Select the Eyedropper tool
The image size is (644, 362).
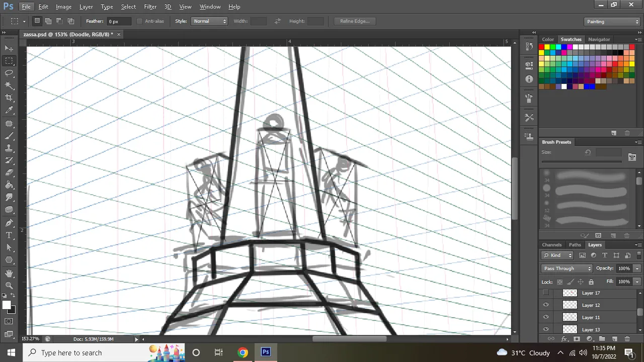tap(9, 111)
